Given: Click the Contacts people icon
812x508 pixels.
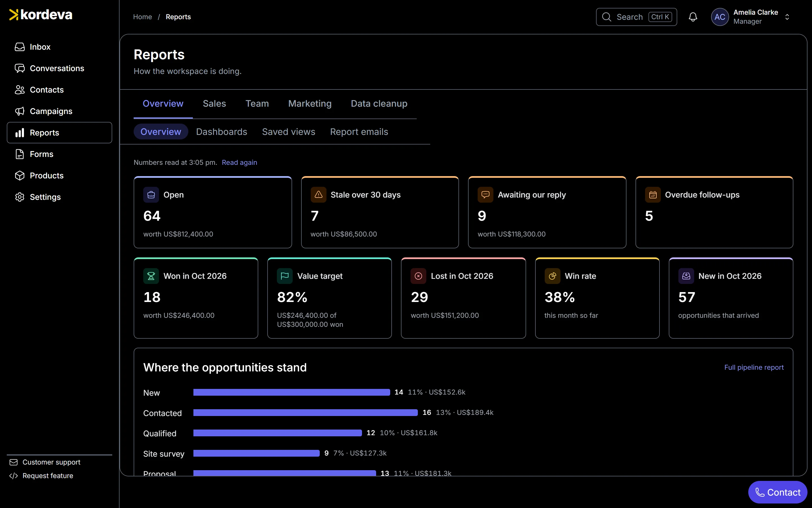Looking at the screenshot, I should point(20,90).
